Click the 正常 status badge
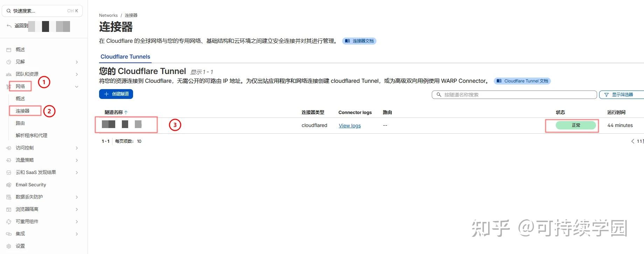Screen dimensions: 644x254 [x=576, y=125]
